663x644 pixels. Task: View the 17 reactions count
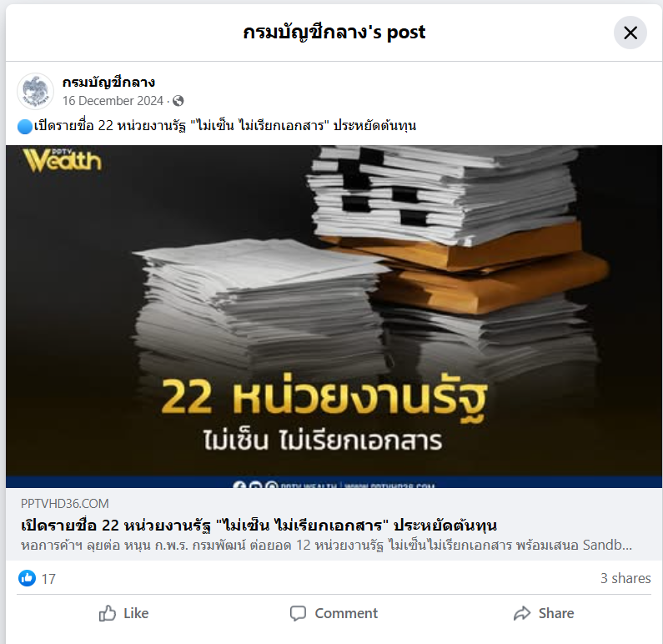pyautogui.click(x=48, y=579)
